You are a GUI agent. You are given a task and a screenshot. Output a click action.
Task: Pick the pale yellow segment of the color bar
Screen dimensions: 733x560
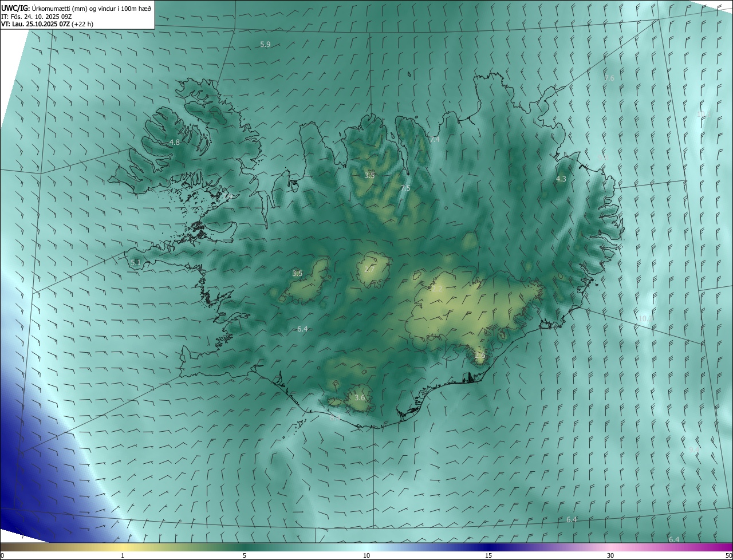[x=123, y=547]
